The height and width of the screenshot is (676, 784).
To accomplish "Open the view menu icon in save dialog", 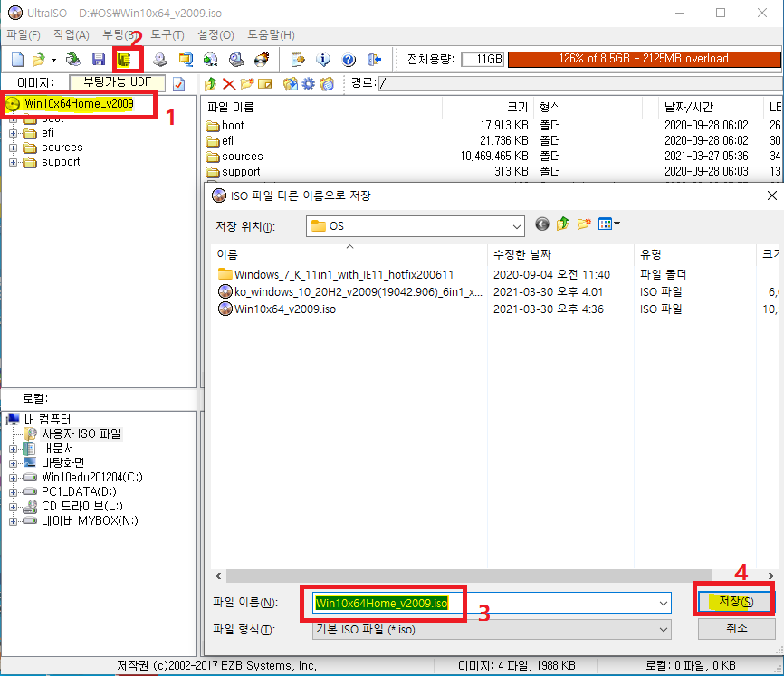I will coord(608,224).
